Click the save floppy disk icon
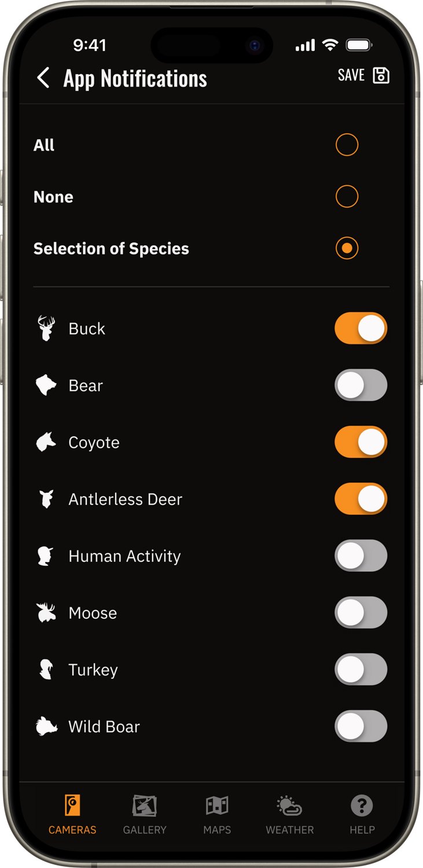The width and height of the screenshot is (423, 868). 381,75
